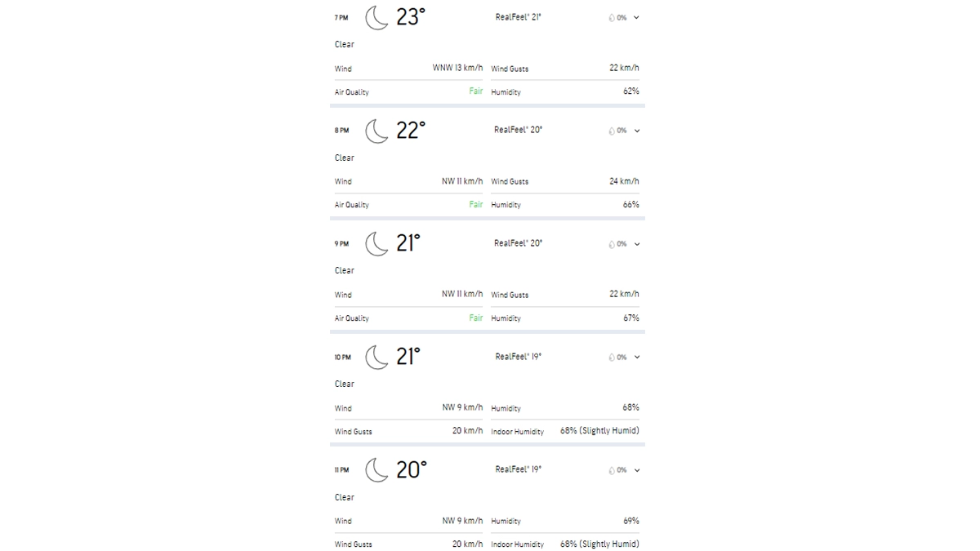Click the 9 PM precipitation raindrop icon
980x551 pixels.
click(612, 244)
